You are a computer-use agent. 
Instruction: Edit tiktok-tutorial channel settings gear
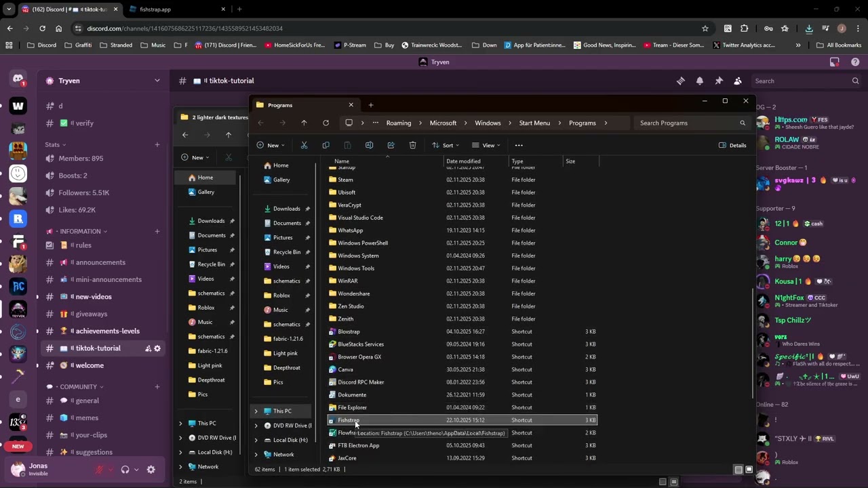pos(157,348)
